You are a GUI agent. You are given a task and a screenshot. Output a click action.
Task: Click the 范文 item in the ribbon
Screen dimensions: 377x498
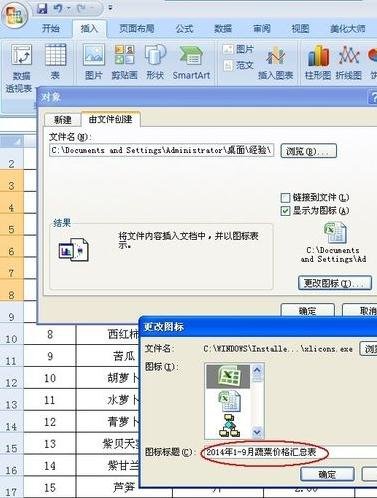coord(239,65)
